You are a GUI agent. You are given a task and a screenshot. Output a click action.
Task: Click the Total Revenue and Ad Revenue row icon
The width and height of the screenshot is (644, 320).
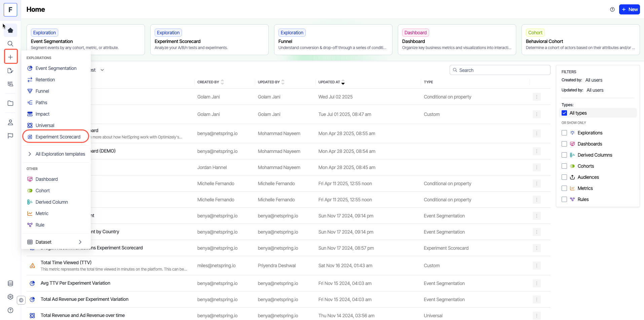pyautogui.click(x=32, y=316)
